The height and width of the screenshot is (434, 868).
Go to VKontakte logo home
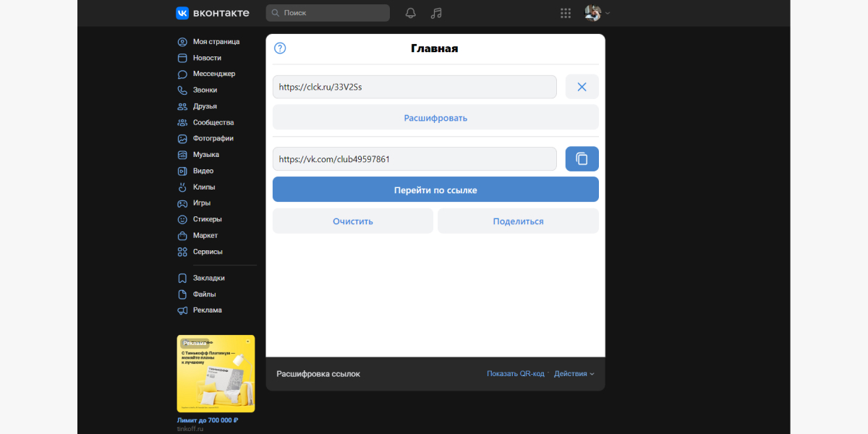(213, 13)
